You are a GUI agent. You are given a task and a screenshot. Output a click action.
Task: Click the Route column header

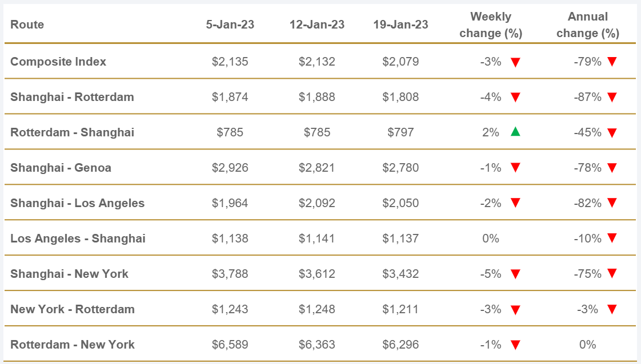(27, 25)
